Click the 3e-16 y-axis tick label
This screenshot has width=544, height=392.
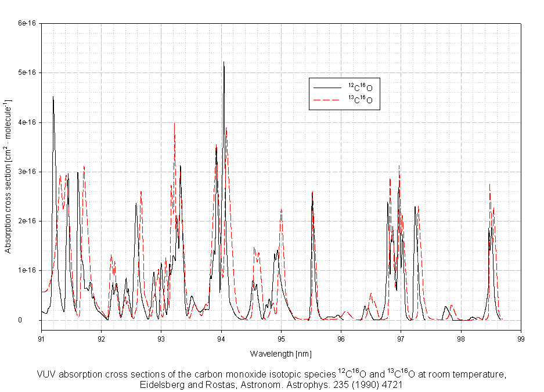(27, 172)
